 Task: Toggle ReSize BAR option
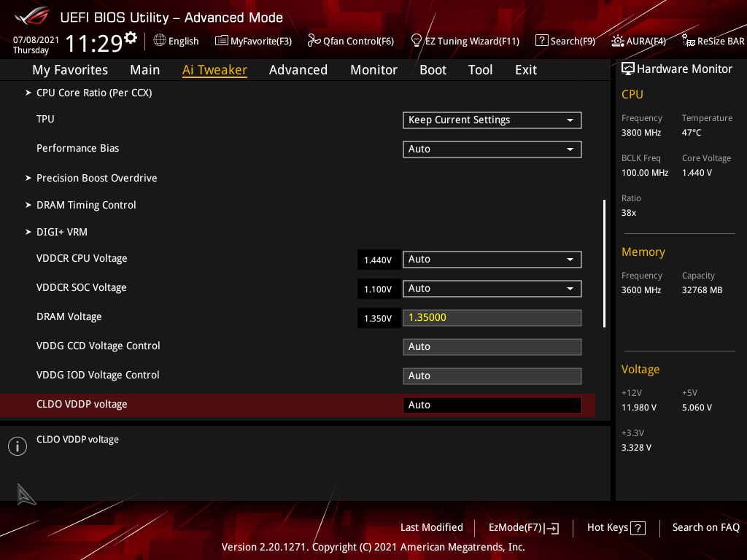(713, 41)
